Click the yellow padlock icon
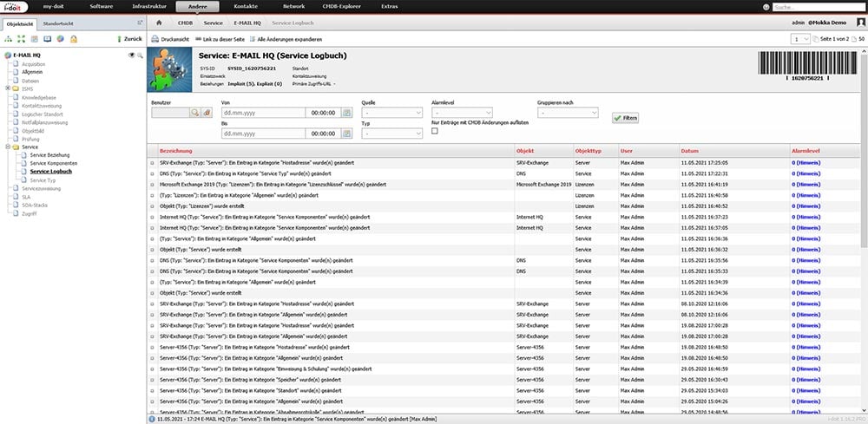 pos(74,39)
